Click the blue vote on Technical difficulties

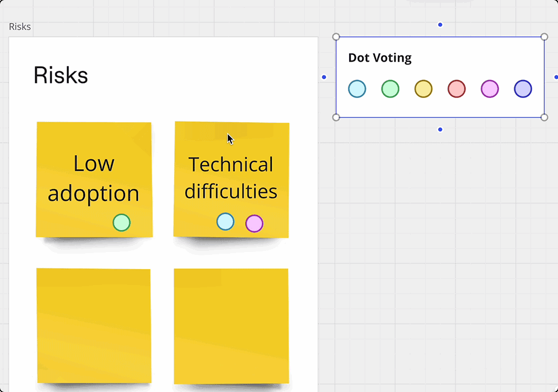[225, 222]
